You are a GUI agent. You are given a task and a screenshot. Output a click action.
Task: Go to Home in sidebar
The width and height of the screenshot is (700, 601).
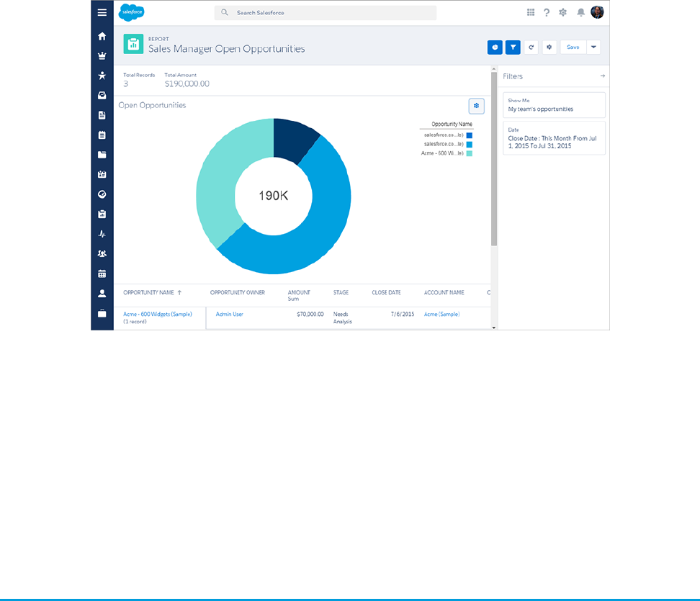102,36
